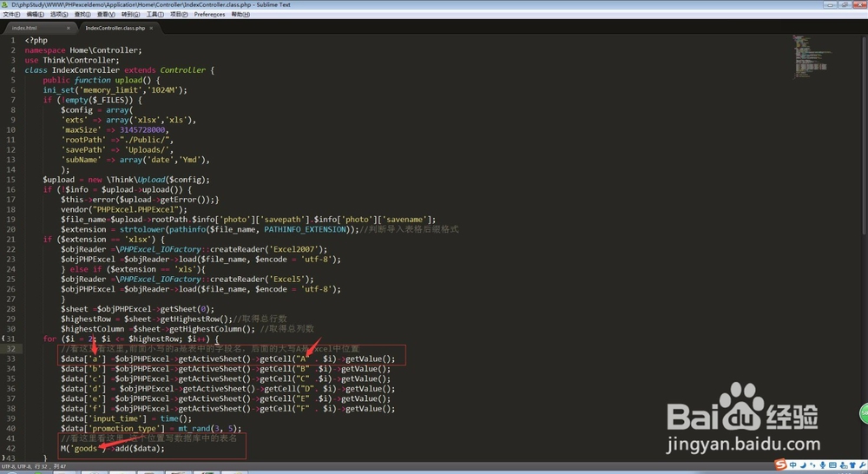
Task: Open the wrench settings icon in Sogou toolbar
Action: click(863, 465)
